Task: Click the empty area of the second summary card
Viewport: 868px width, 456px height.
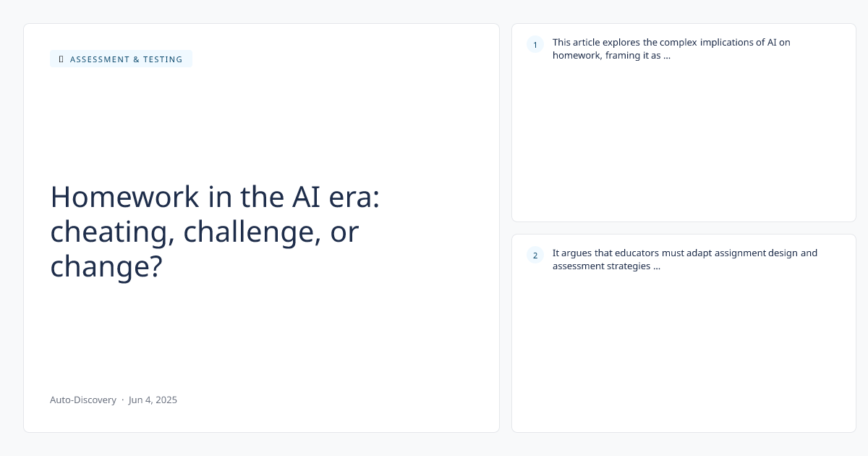Action: (x=684, y=355)
